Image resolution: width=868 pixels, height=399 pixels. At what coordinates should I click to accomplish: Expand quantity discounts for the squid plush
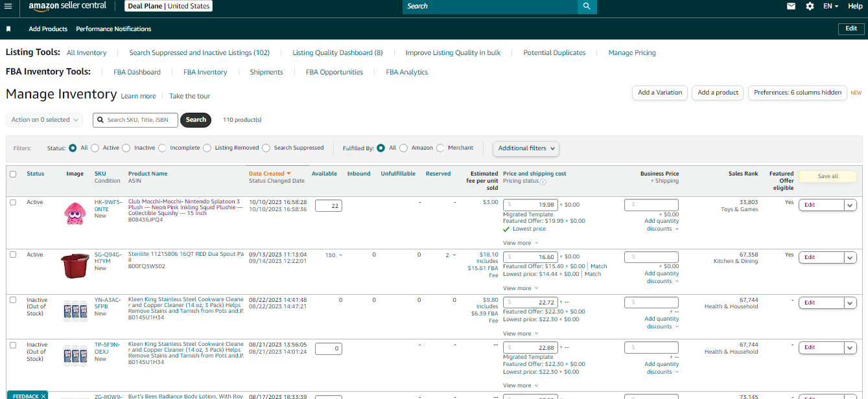[662, 225]
